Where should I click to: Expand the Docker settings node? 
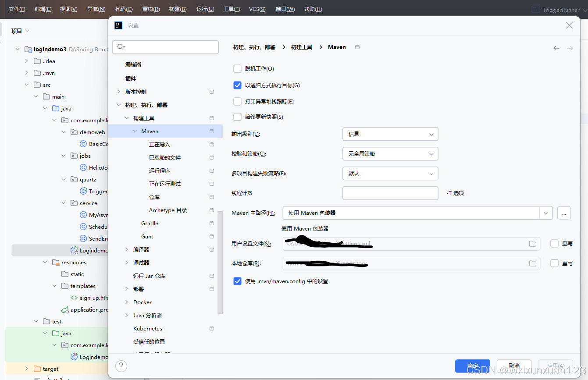pos(127,302)
